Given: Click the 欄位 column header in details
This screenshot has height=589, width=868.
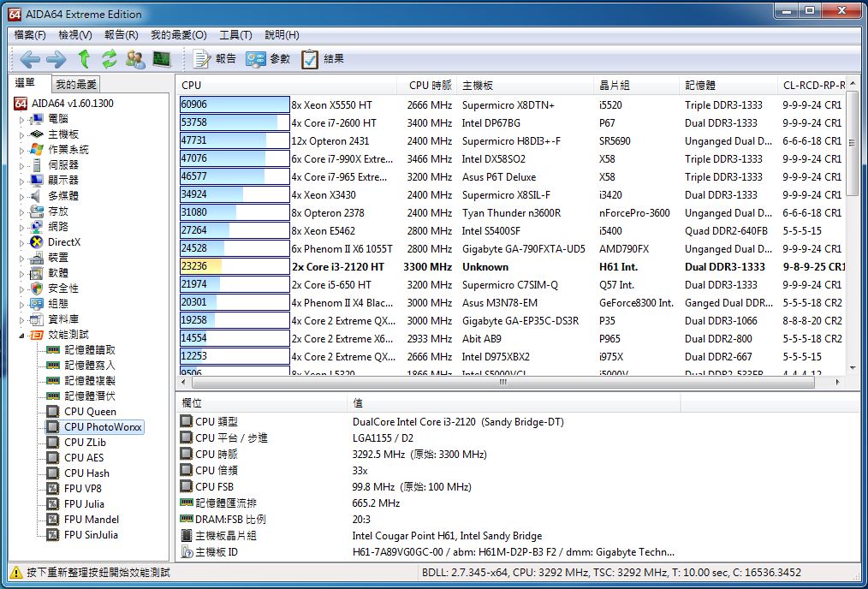Looking at the screenshot, I should (x=261, y=403).
